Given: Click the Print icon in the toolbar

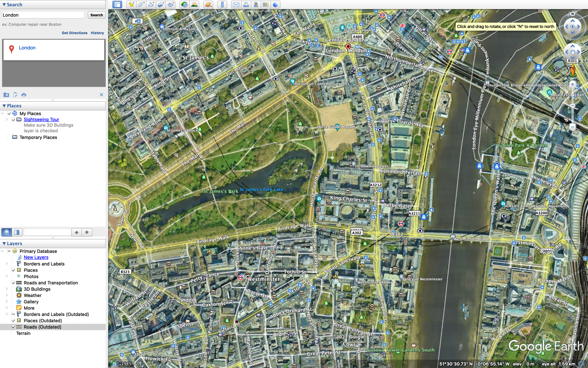Looking at the screenshot, I should tap(246, 4).
